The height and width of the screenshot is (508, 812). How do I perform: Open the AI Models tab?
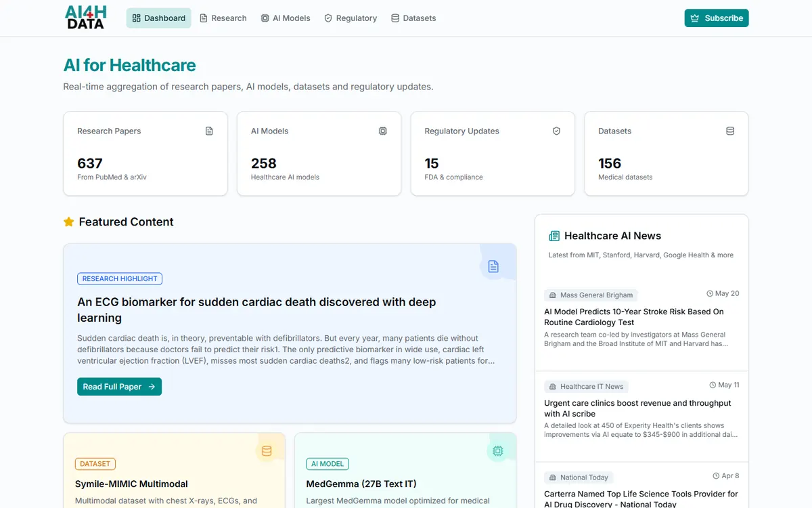pos(285,18)
